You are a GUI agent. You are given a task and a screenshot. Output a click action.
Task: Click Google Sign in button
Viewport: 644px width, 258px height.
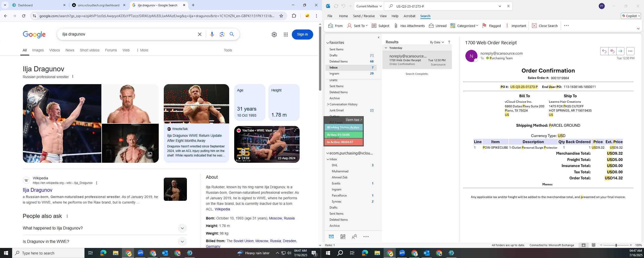tap(302, 35)
